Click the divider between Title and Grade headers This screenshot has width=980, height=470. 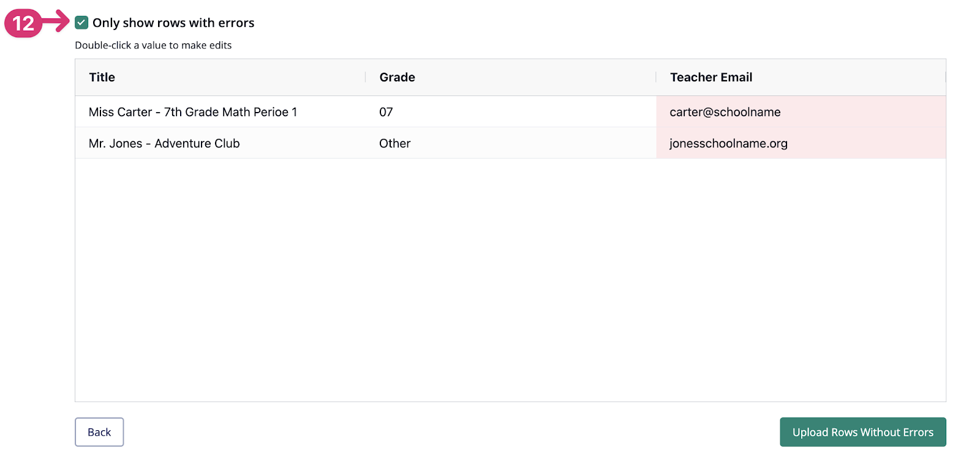pos(366,77)
